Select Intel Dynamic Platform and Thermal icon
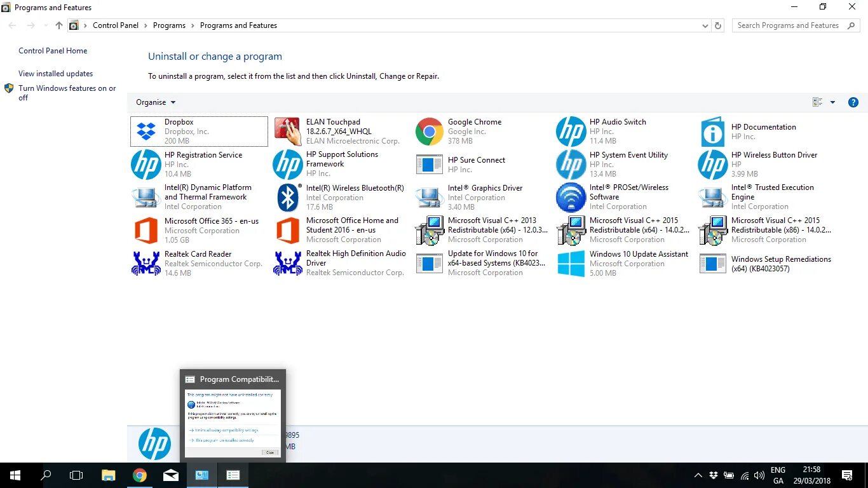The width and height of the screenshot is (868, 488). 146,198
